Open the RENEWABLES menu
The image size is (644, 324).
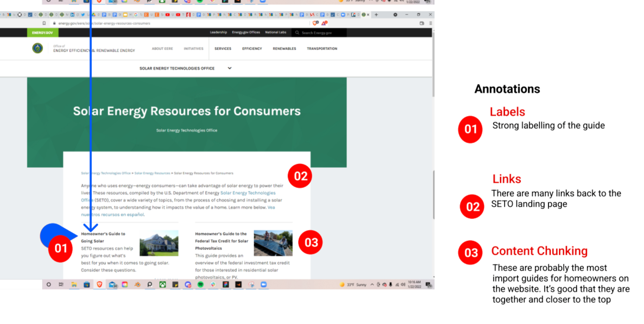(284, 49)
